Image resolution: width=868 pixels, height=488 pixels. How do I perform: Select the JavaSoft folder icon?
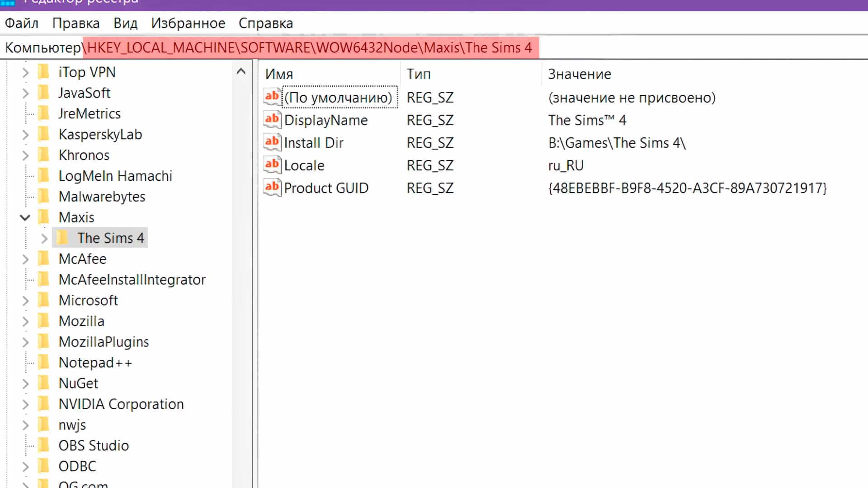44,93
